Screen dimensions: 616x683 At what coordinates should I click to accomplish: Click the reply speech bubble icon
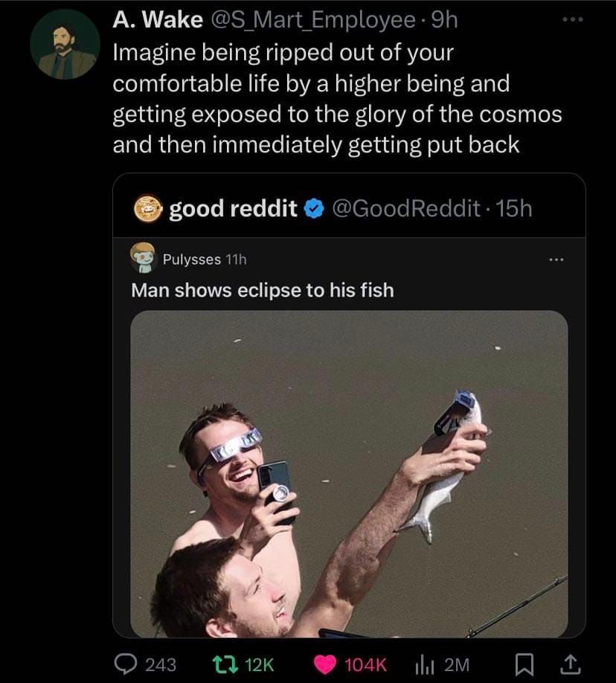tap(126, 664)
